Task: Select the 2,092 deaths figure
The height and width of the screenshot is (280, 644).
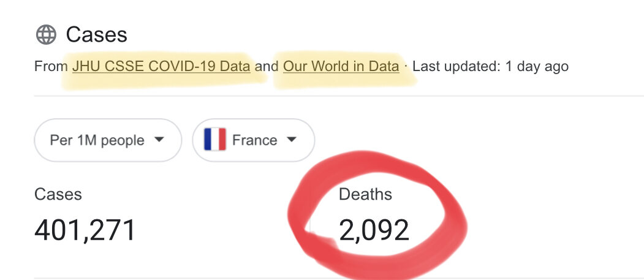Action: pos(374,230)
